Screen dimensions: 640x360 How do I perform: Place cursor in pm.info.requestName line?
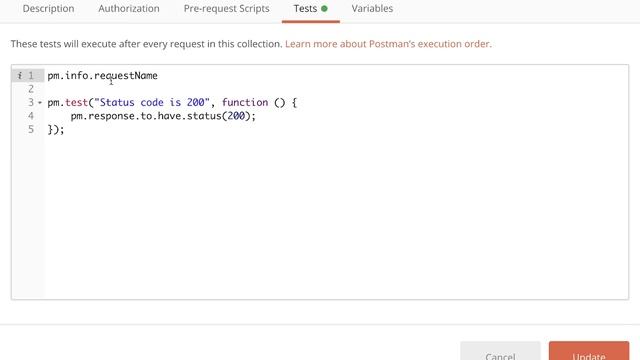102,76
